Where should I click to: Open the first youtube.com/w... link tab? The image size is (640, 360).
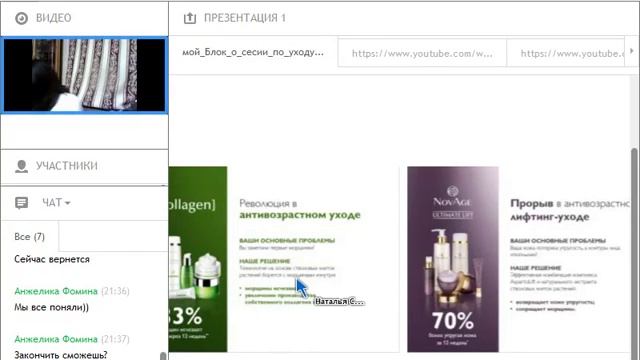422,53
